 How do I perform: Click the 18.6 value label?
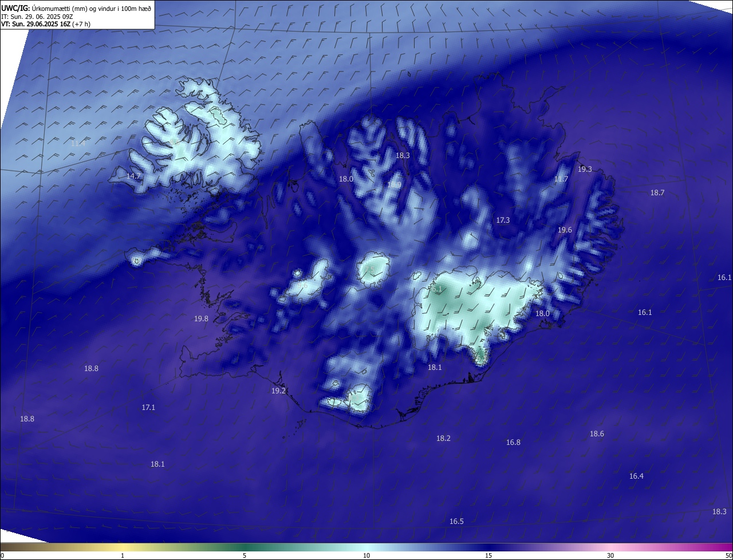(597, 433)
